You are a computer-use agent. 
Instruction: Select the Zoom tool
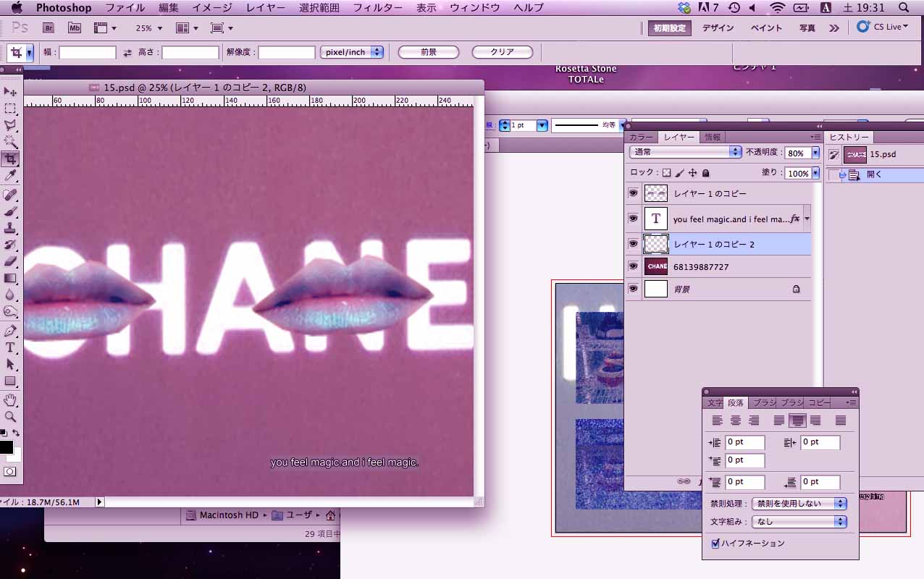point(10,416)
